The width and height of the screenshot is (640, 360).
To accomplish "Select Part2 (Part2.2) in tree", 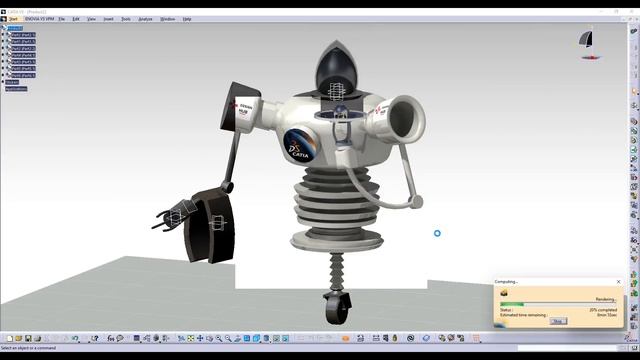I will (x=23, y=48).
